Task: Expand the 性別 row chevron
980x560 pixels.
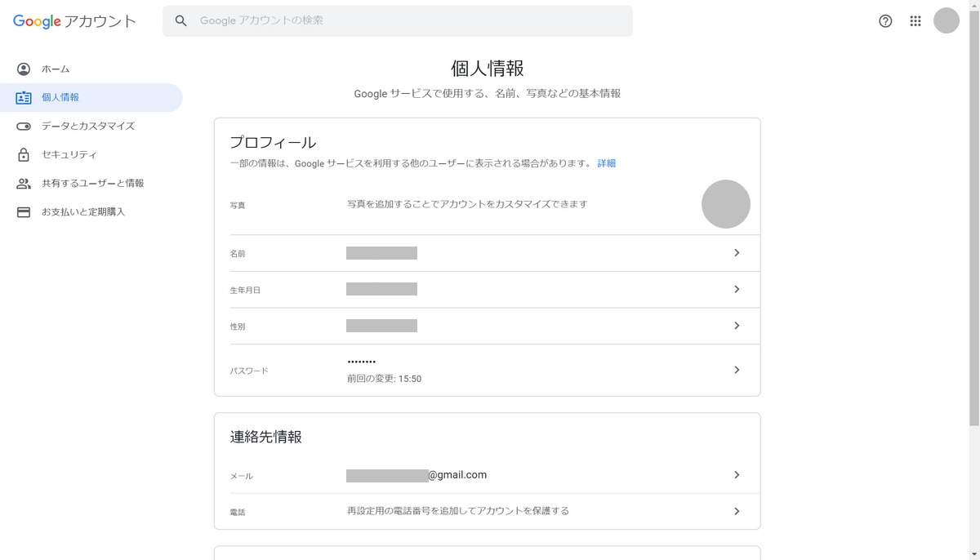Action: (x=737, y=326)
